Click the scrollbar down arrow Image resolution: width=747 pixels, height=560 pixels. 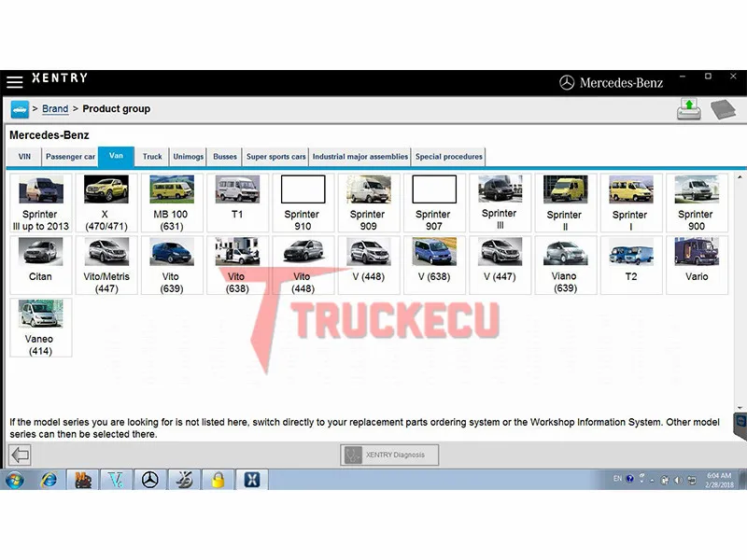pos(740,408)
